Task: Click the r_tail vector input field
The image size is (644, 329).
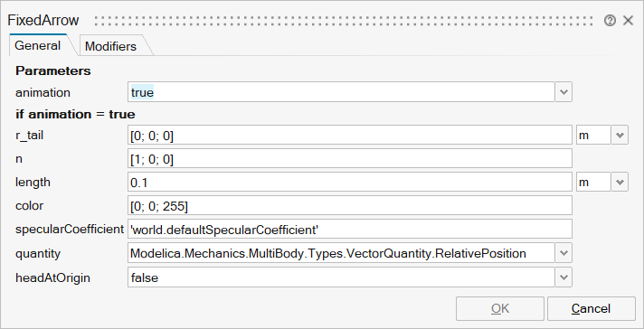Action: [x=350, y=135]
